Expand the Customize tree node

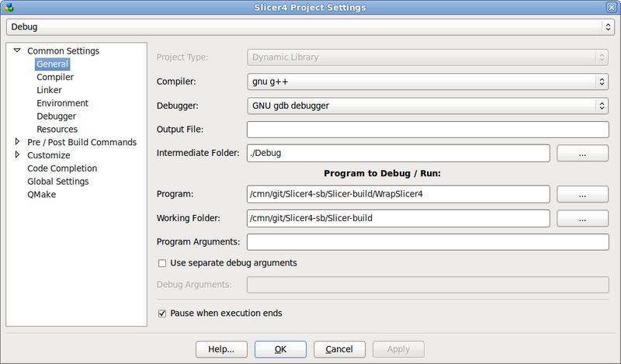pos(18,155)
